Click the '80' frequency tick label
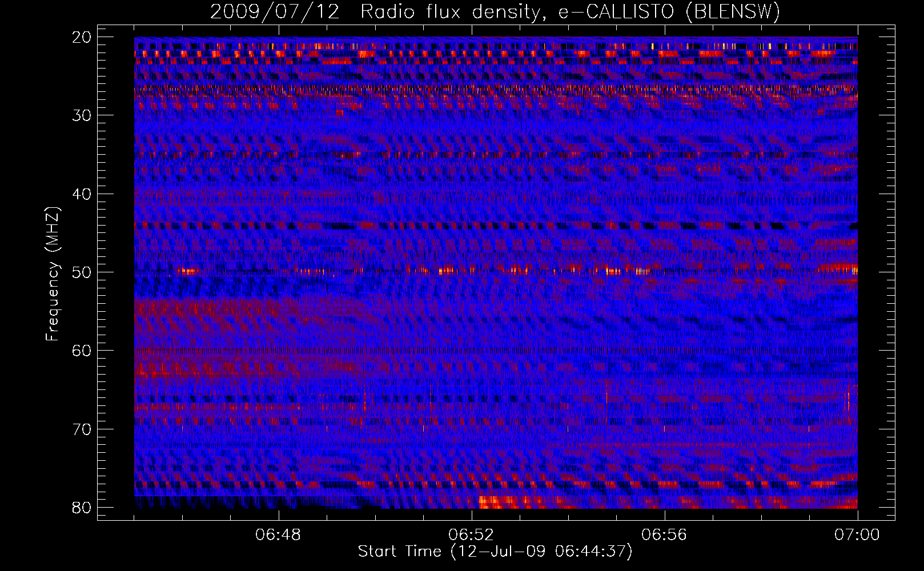This screenshot has width=924, height=571. click(x=82, y=508)
